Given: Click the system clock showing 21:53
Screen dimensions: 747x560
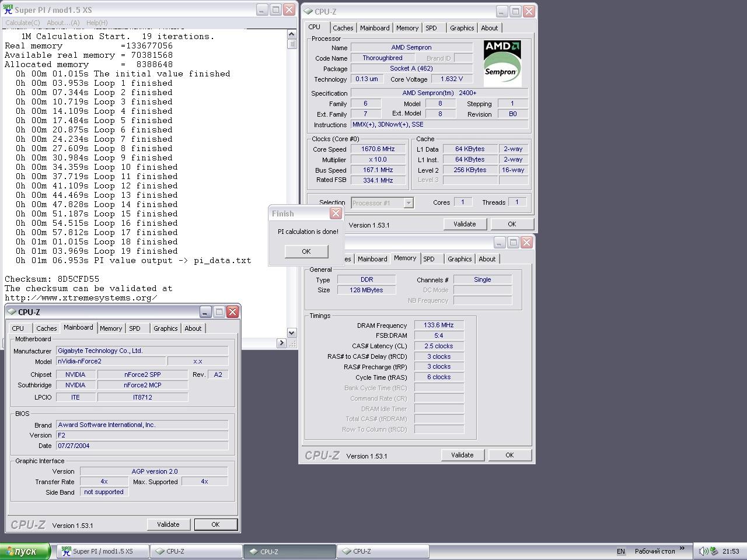Looking at the screenshot, I should pyautogui.click(x=731, y=551).
